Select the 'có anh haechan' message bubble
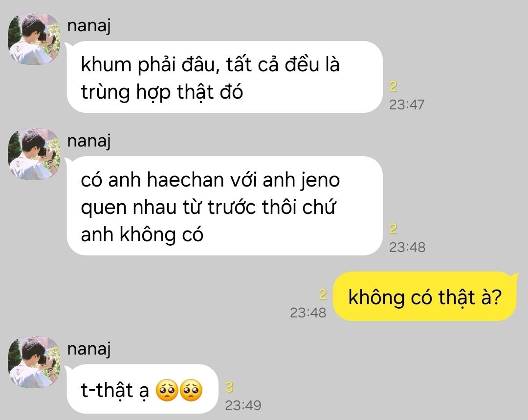 tap(224, 206)
